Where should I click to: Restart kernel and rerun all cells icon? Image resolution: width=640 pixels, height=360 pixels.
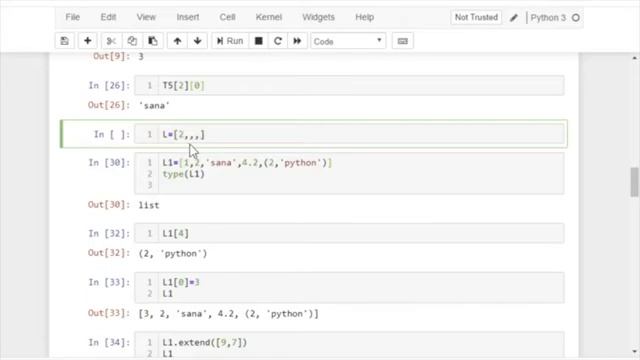(297, 41)
